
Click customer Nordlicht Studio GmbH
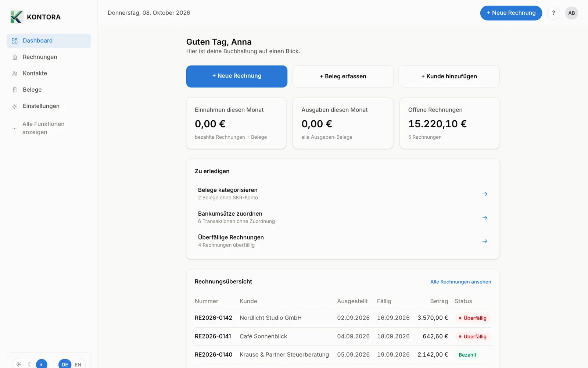pos(270,318)
